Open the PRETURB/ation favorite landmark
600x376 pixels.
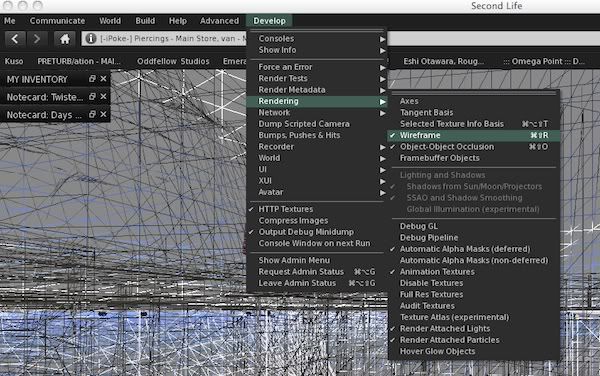79,61
